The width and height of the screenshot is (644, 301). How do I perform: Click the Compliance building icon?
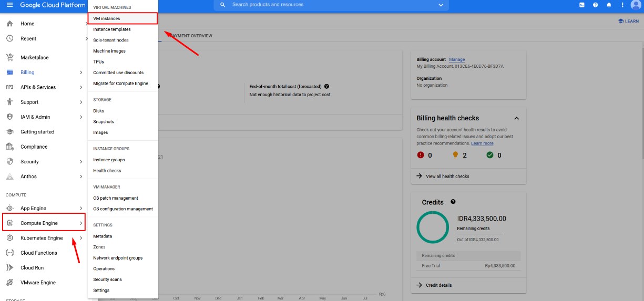(x=9, y=147)
